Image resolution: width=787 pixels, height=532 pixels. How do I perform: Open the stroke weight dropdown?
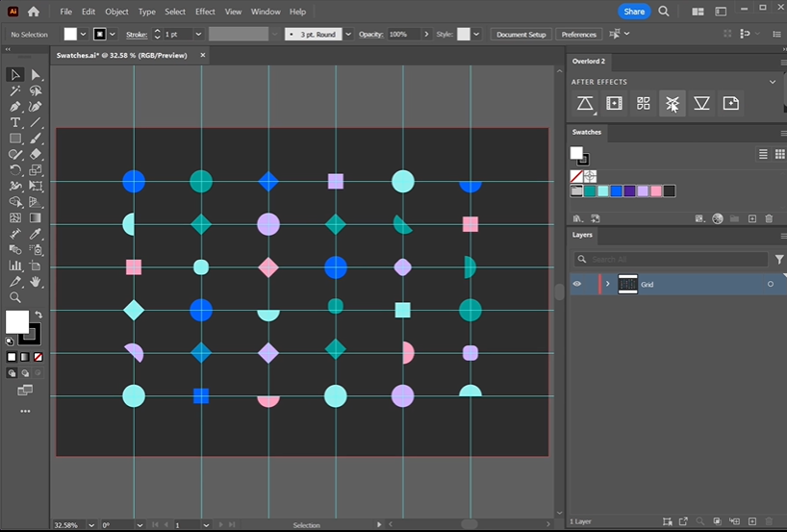pyautogui.click(x=198, y=35)
